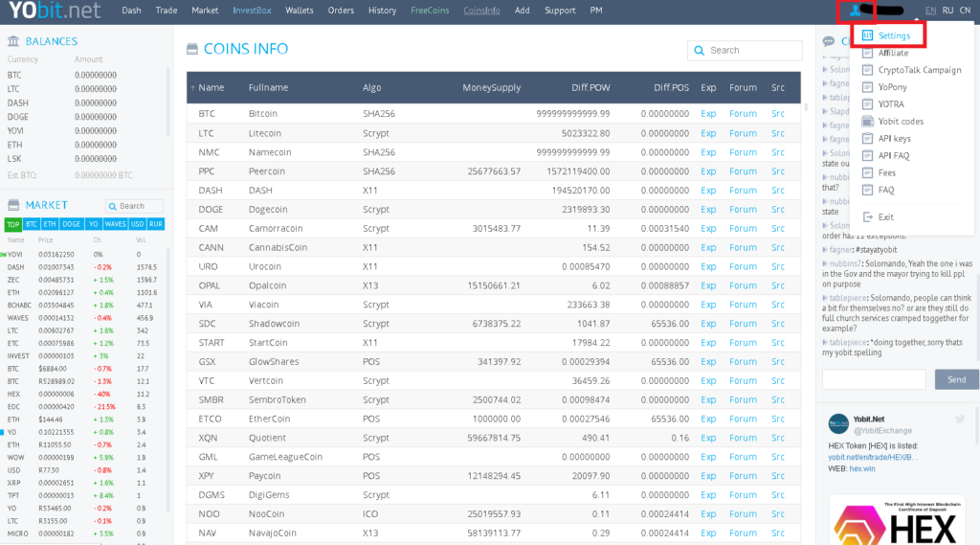
Task: Click the Settings menu icon
Action: tap(867, 35)
